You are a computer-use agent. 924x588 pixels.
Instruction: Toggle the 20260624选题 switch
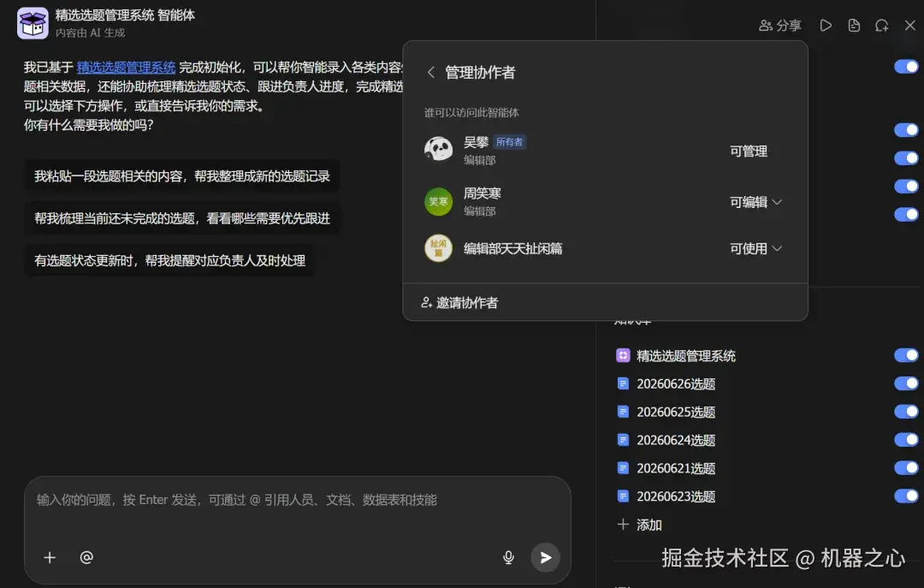(906, 439)
